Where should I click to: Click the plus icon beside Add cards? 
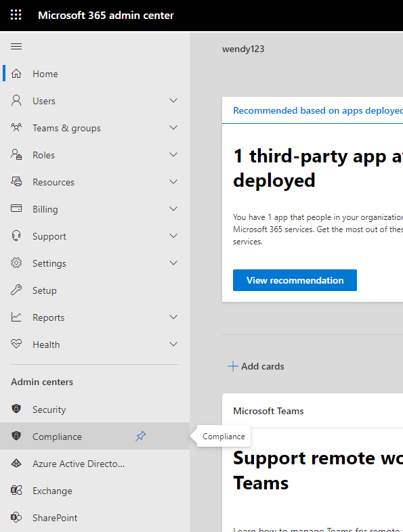coord(233,366)
